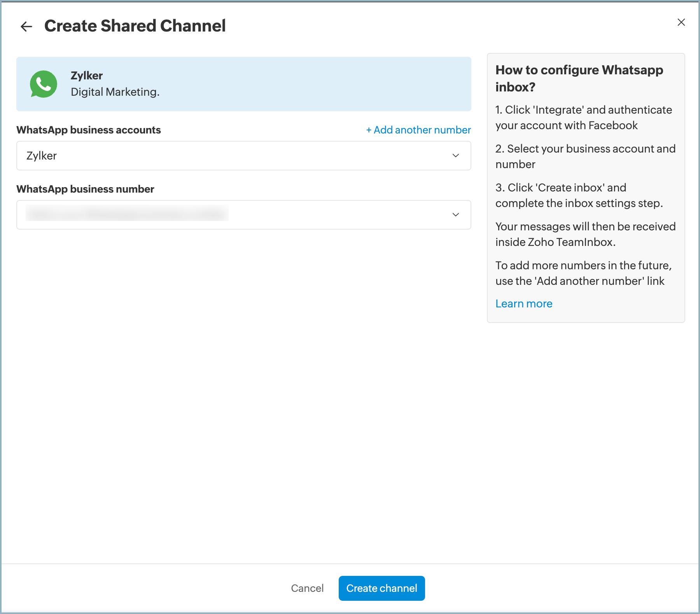Close the Create Shared Channel dialog
This screenshot has height=614, width=700.
[681, 22]
